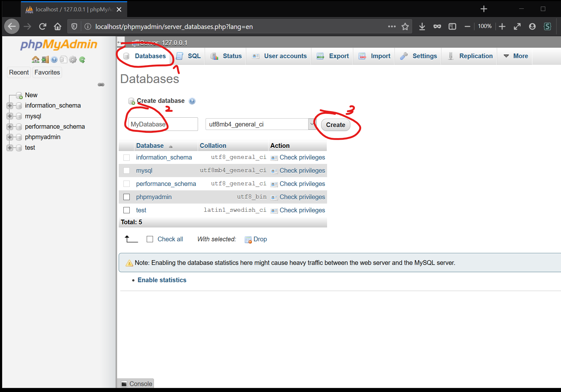Open the Settings tab
This screenshot has height=392, width=561.
pyautogui.click(x=418, y=56)
